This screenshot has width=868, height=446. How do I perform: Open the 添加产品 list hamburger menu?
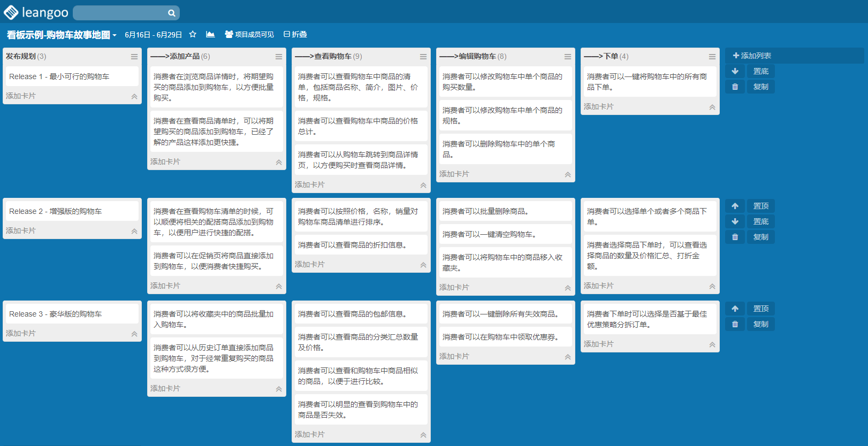tap(279, 56)
